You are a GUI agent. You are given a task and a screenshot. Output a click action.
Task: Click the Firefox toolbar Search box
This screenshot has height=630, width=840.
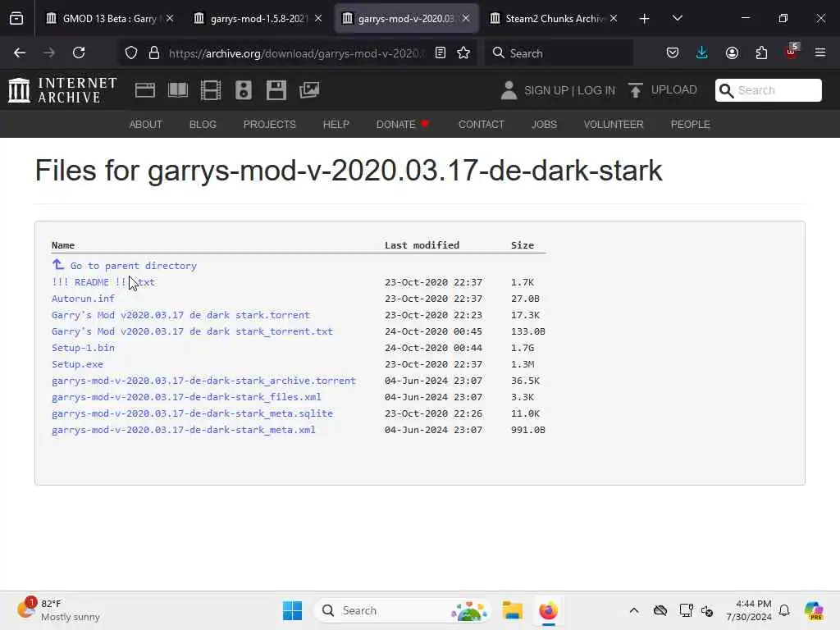[x=559, y=52]
